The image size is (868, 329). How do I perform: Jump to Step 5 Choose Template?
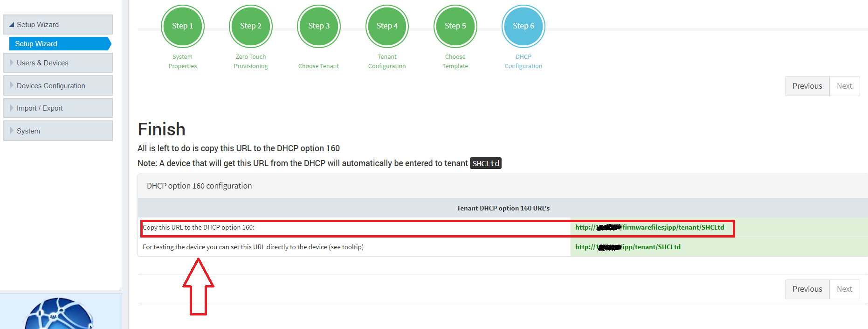click(455, 26)
